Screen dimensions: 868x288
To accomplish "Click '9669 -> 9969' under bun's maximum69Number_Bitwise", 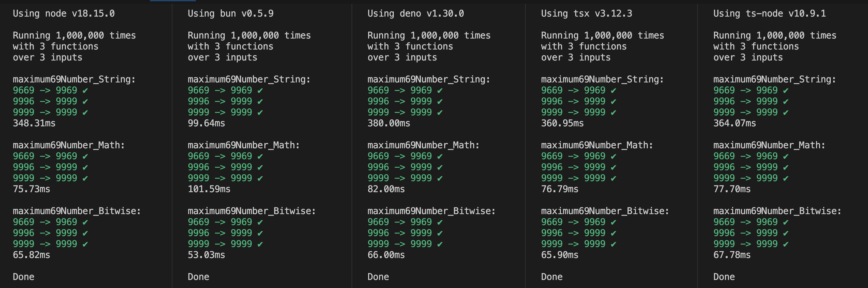I will click(220, 222).
